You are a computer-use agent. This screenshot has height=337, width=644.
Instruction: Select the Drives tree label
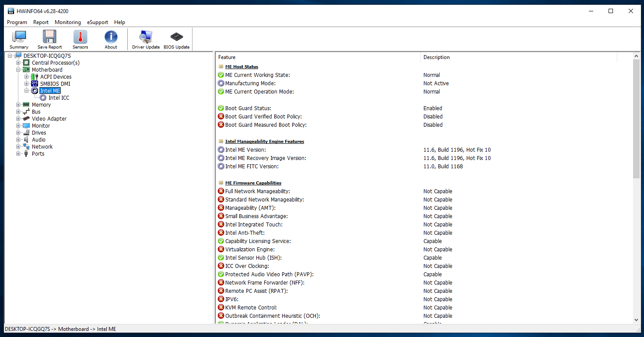click(x=39, y=133)
